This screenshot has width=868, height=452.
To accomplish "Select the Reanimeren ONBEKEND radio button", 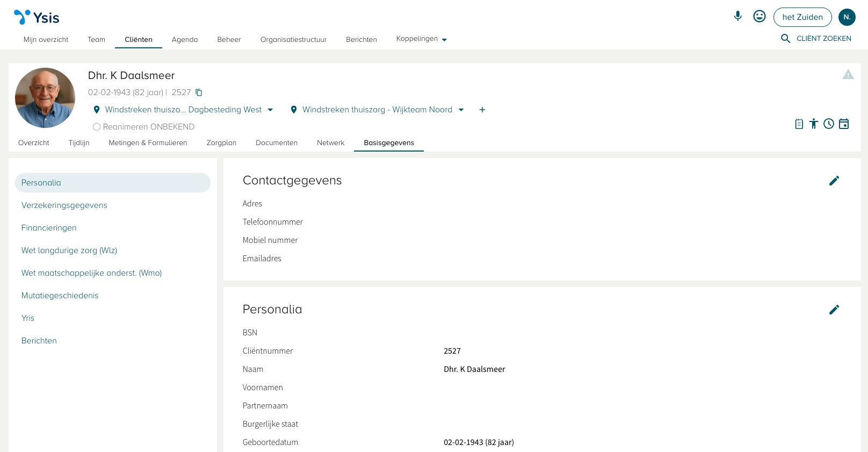I will (97, 127).
